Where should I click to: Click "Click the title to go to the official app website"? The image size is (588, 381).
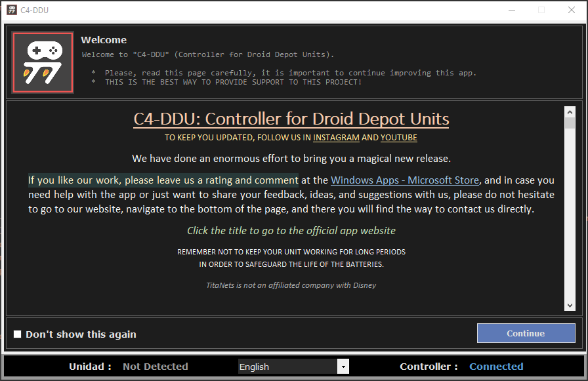click(291, 231)
